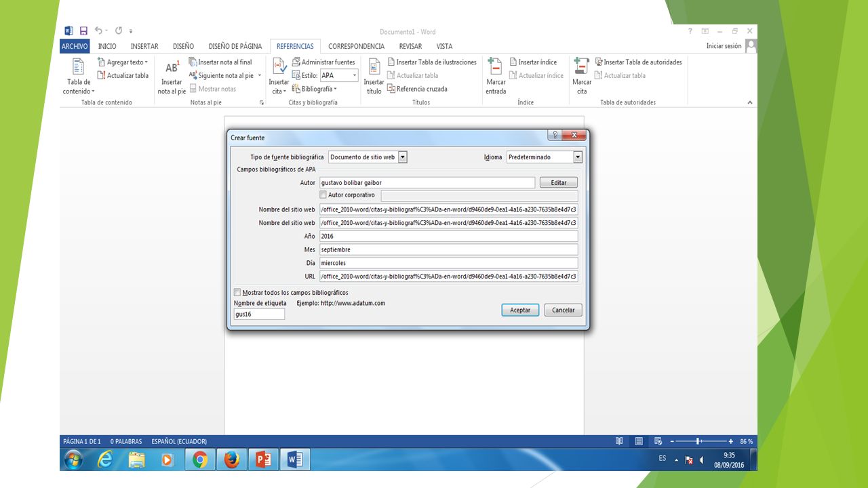Click the Año field showing 2016
The image size is (868, 488).
(x=449, y=236)
